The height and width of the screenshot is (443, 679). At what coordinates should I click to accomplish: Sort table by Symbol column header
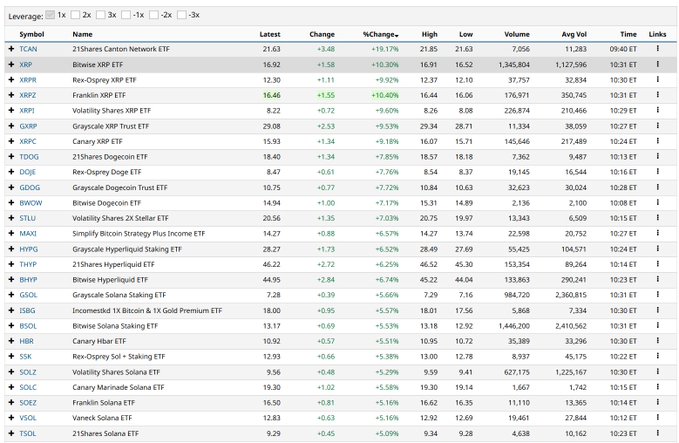click(32, 34)
